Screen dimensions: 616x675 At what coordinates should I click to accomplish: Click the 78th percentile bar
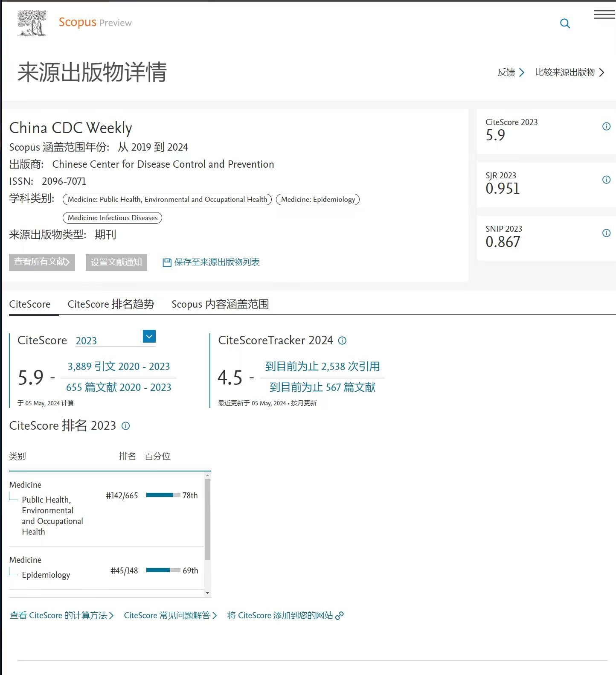163,495
